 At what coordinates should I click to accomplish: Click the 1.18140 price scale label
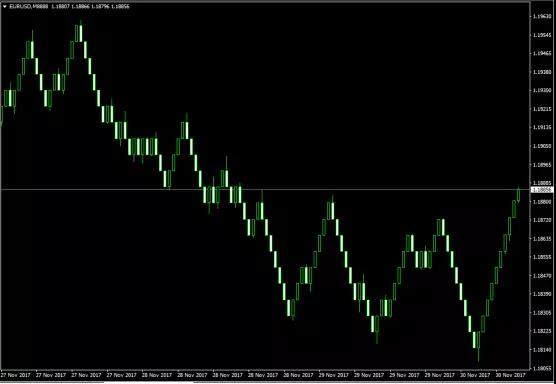[x=543, y=350]
